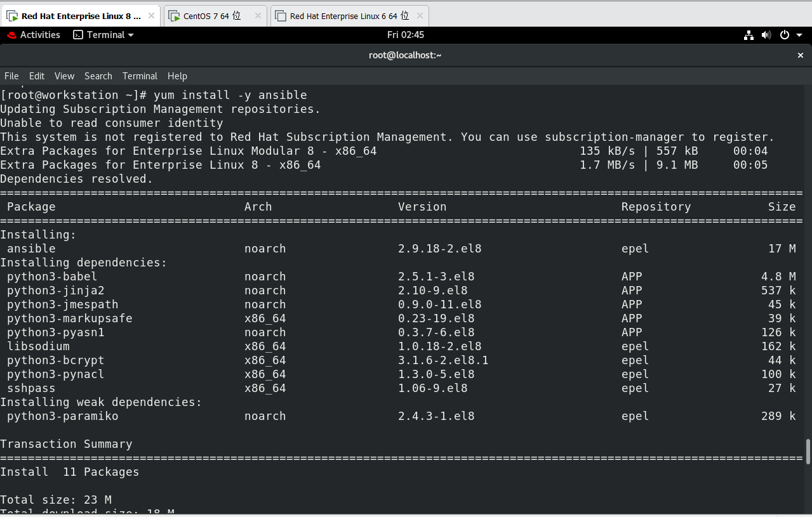This screenshot has width=812, height=517.
Task: Click the Activities button
Action: 33,35
